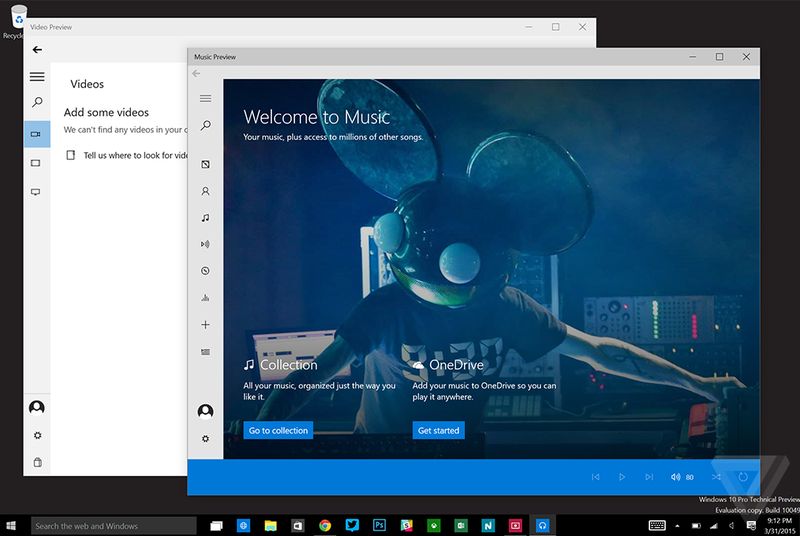Open Xbox app from taskbar
The height and width of the screenshot is (536, 800).
[434, 525]
